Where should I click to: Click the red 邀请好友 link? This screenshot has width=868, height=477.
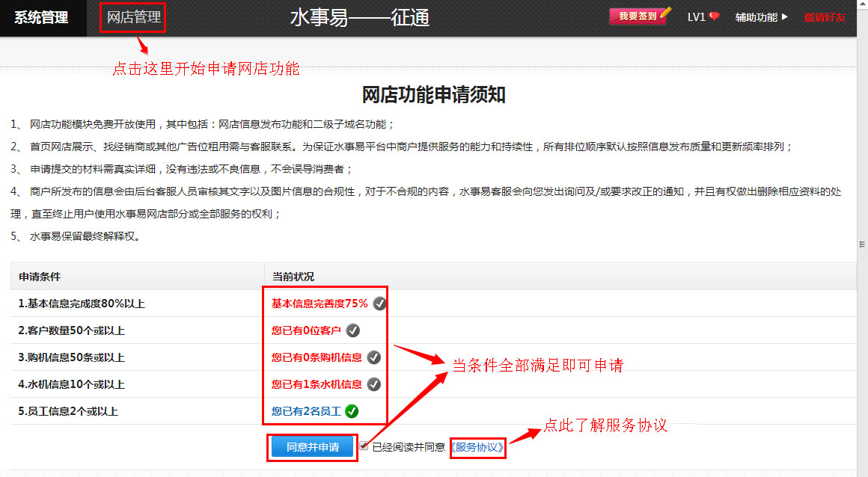825,17
